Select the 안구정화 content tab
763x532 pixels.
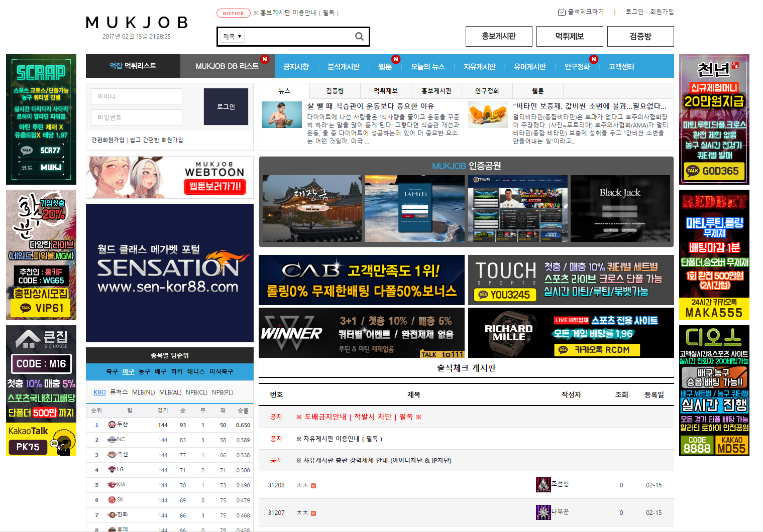point(487,91)
